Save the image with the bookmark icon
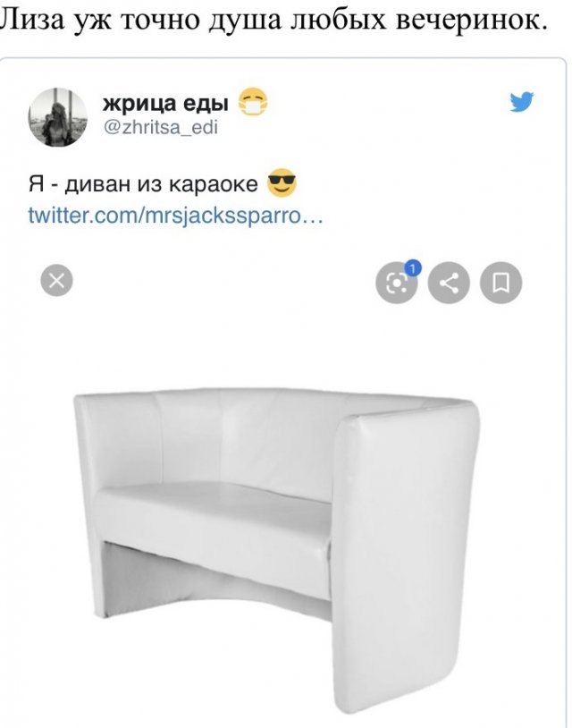572x728 pixels. [500, 283]
